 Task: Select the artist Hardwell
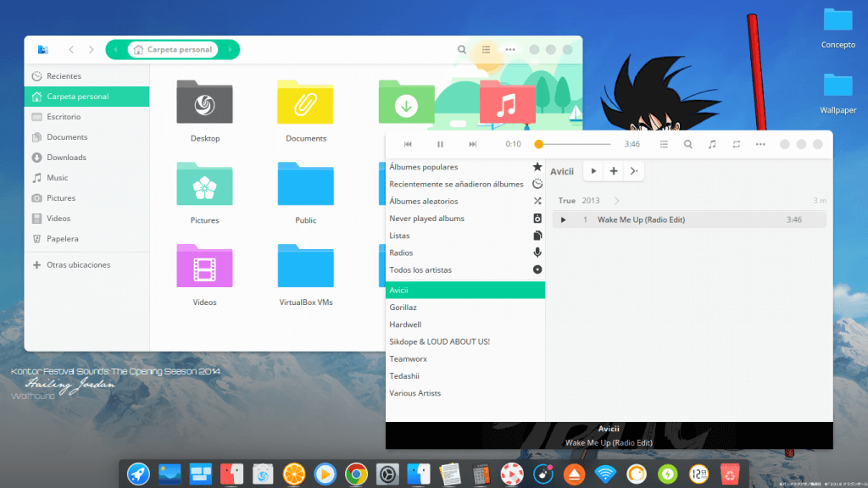coord(465,324)
